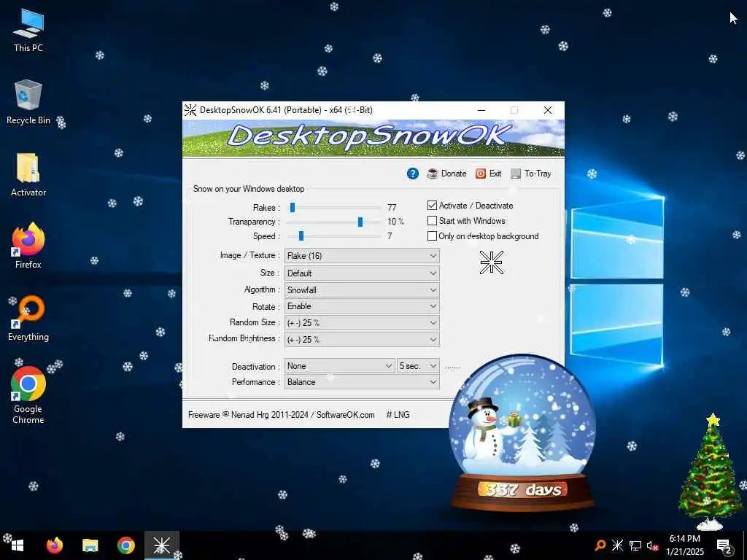
Task: Click the DesktopSnowOK banner image
Action: tap(373, 138)
